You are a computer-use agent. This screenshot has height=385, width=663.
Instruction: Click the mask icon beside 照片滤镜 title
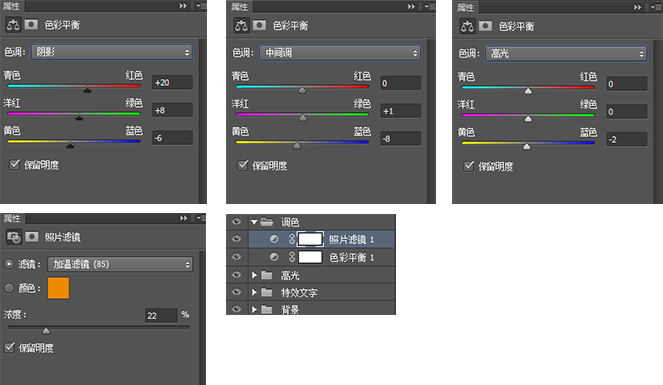(32, 237)
